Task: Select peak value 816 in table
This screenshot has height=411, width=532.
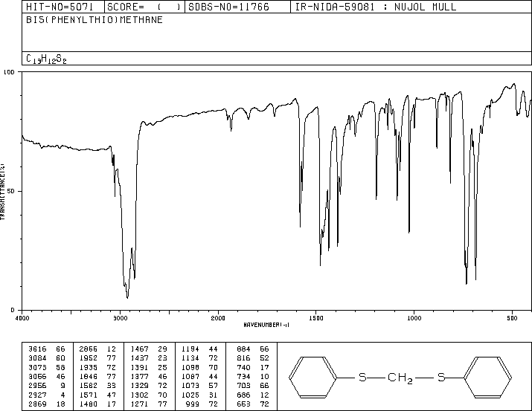Action: pos(243,358)
